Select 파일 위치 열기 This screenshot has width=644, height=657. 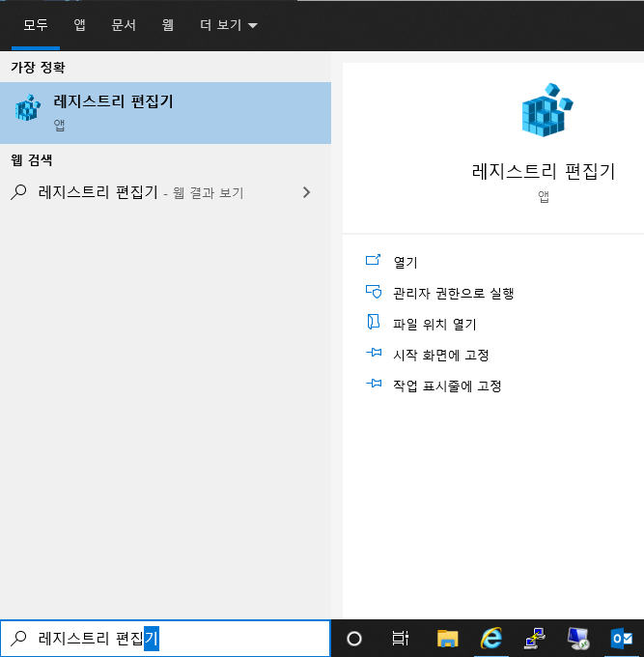[434, 325]
